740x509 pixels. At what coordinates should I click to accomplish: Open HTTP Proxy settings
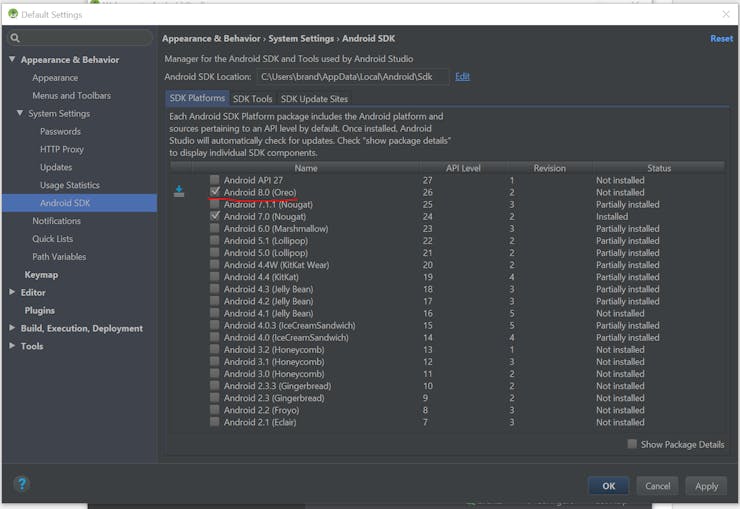pos(62,149)
